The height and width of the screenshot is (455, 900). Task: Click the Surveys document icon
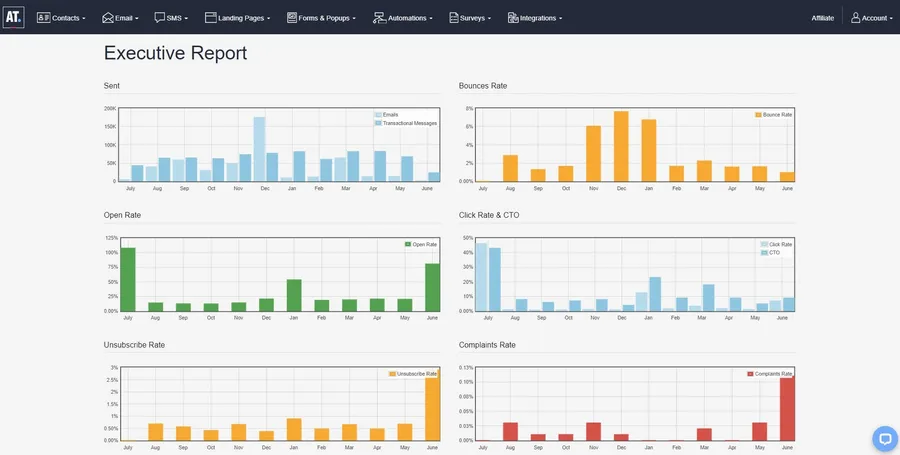point(454,18)
